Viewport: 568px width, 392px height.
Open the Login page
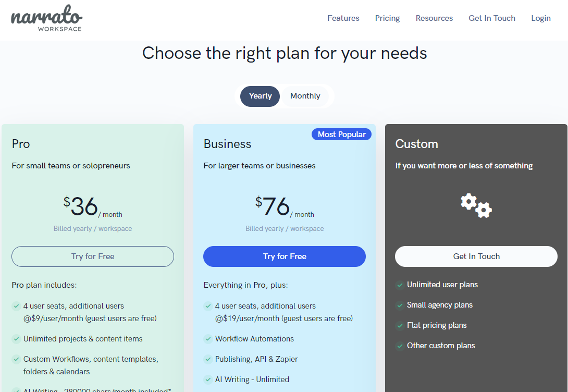540,18
